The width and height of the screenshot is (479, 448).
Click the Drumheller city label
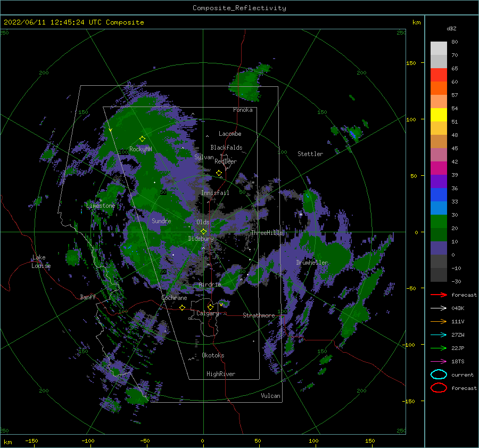312,263
